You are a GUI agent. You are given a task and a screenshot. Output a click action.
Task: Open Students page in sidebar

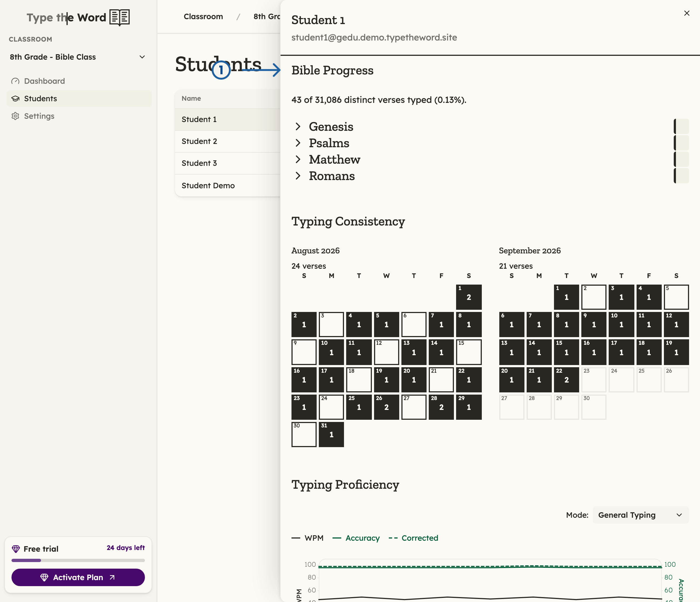pos(79,99)
